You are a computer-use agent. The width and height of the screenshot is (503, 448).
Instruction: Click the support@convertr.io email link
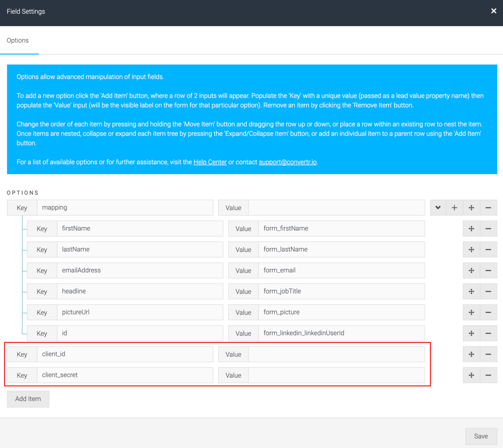(288, 162)
